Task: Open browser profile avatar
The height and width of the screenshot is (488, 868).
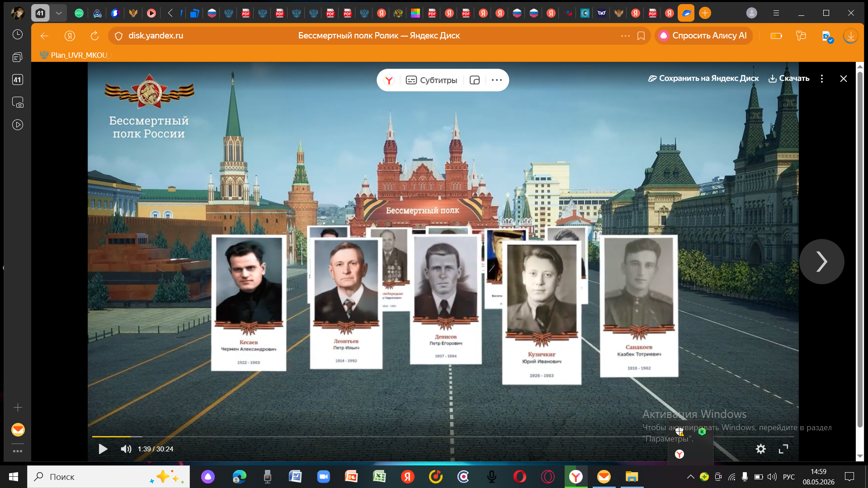Action: 751,13
